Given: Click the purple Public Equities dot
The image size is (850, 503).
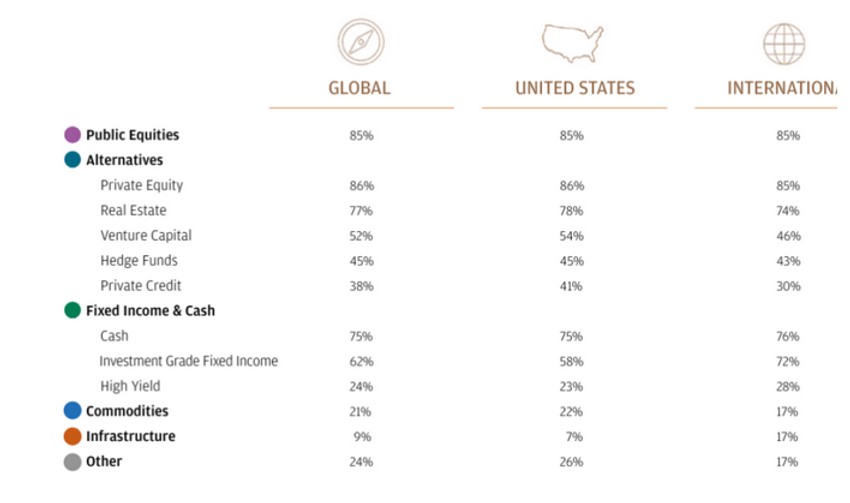Looking at the screenshot, I should pyautogui.click(x=72, y=135).
